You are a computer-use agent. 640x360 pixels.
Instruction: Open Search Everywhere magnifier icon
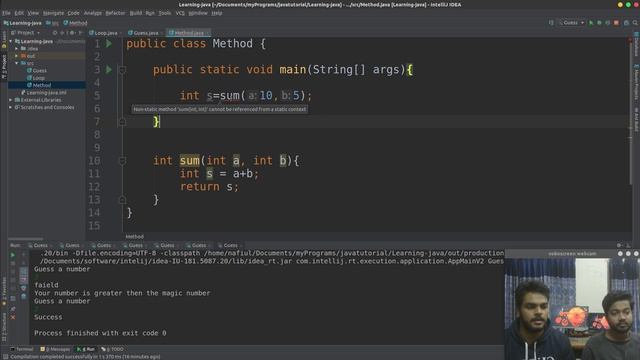tap(635, 23)
